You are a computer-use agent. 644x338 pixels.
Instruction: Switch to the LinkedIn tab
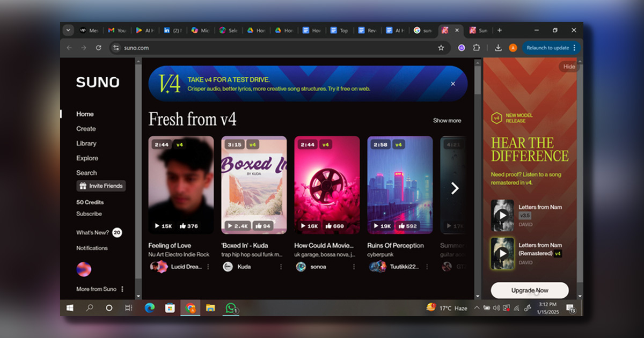click(173, 31)
